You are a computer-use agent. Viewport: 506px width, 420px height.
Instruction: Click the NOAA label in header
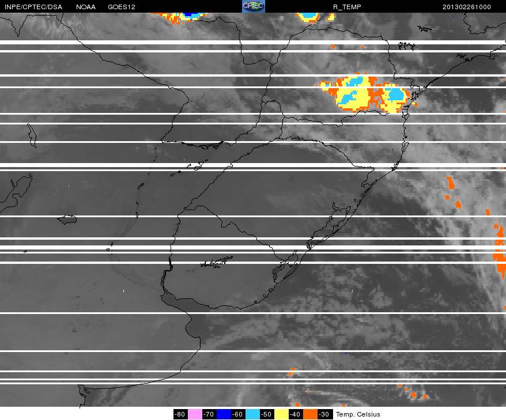click(86, 7)
